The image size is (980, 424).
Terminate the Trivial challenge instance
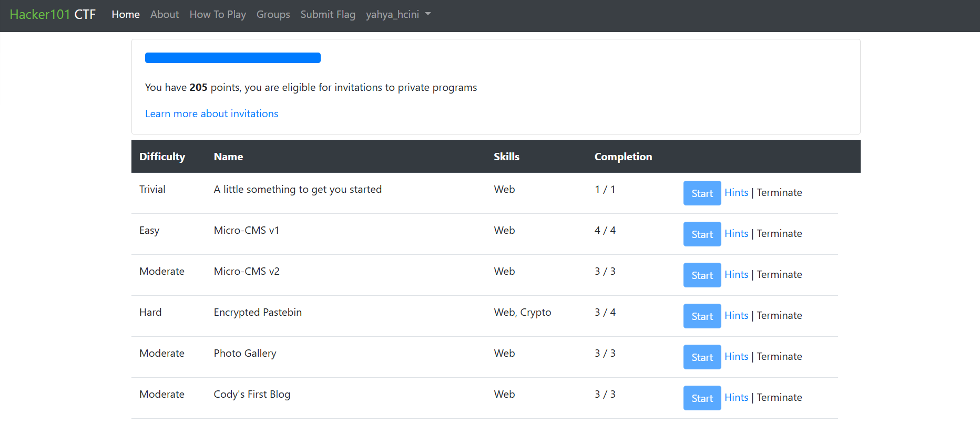point(780,192)
